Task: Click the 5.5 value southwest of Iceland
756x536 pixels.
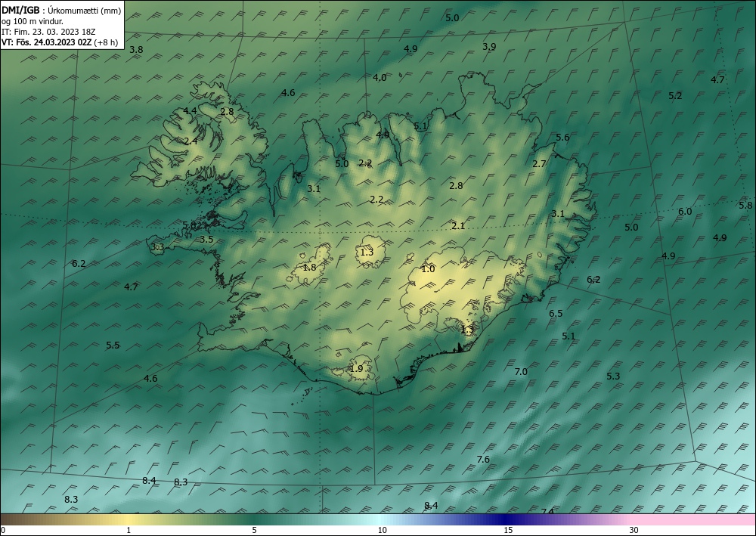Action: 113,345
